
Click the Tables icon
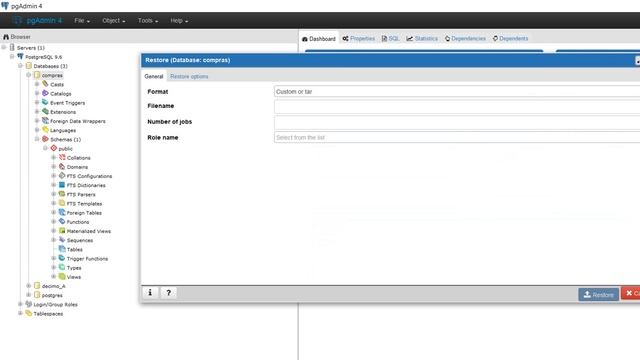(62, 249)
